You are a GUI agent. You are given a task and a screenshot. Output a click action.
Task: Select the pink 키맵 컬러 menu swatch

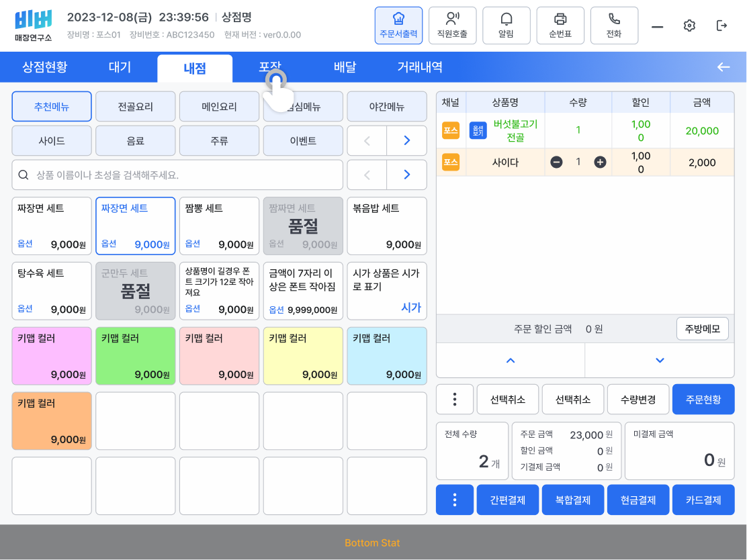52,356
